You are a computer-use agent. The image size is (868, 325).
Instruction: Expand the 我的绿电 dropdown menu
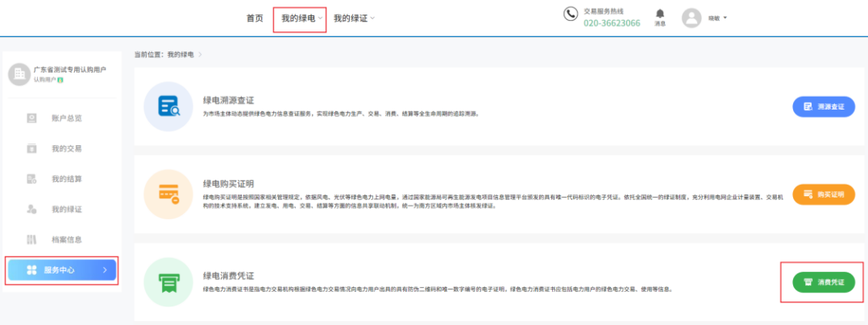[300, 19]
